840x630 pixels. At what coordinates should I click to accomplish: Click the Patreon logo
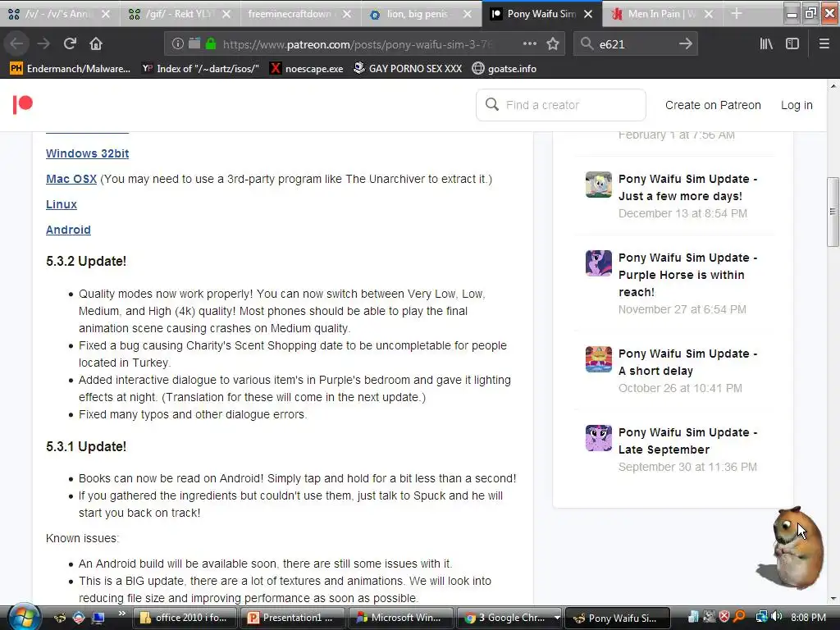22,104
